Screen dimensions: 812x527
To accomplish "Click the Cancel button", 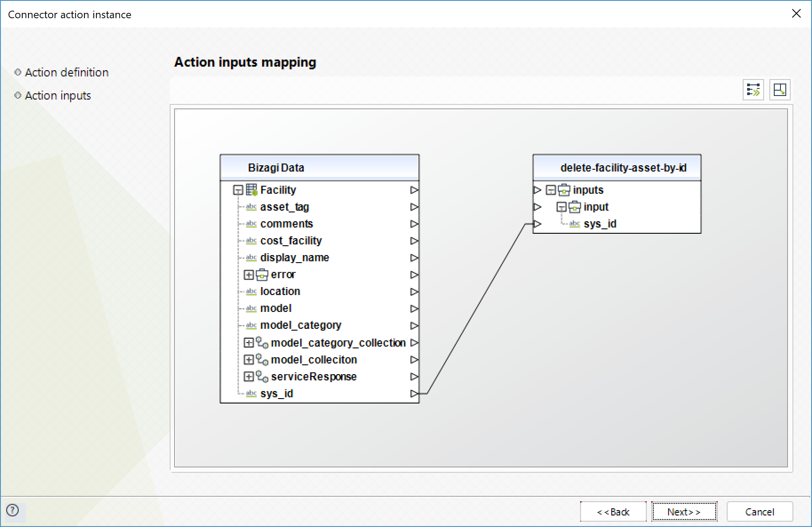I will [760, 512].
